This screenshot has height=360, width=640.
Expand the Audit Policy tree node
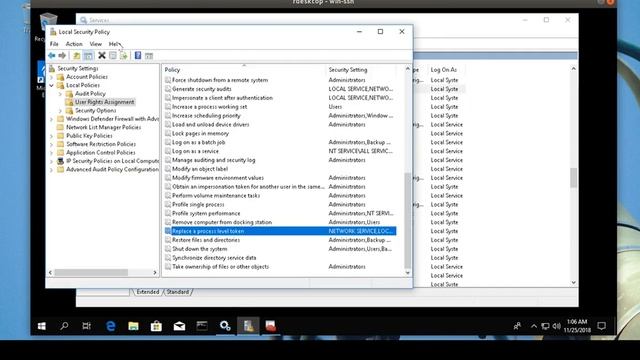click(x=60, y=94)
